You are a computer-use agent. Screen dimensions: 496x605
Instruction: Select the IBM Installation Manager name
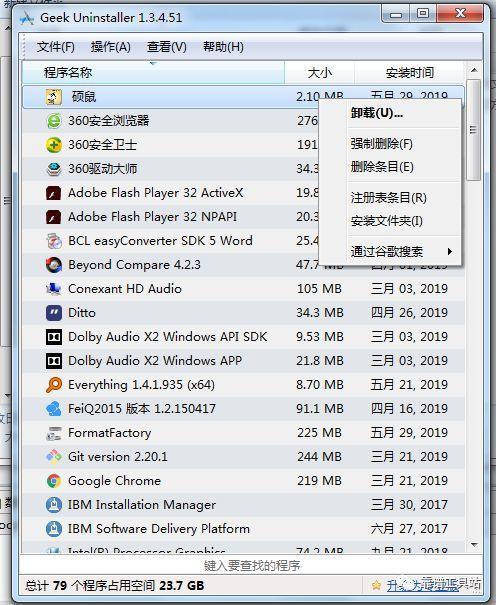point(142,505)
